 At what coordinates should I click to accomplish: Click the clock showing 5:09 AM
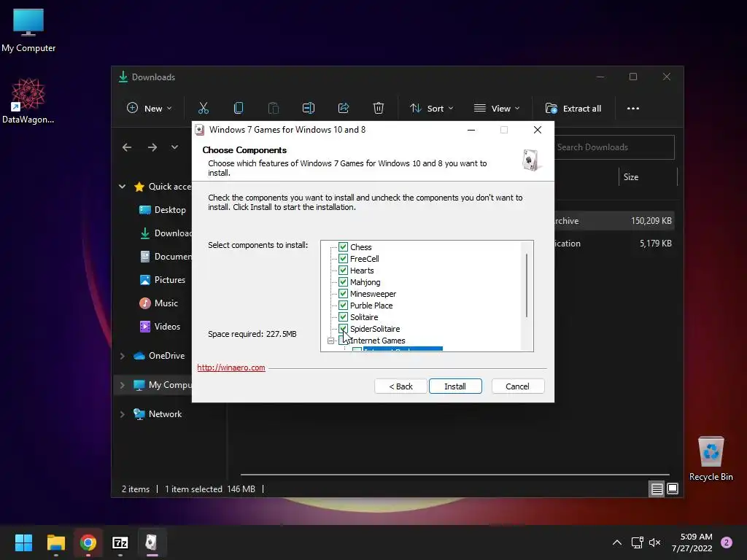[692, 542]
